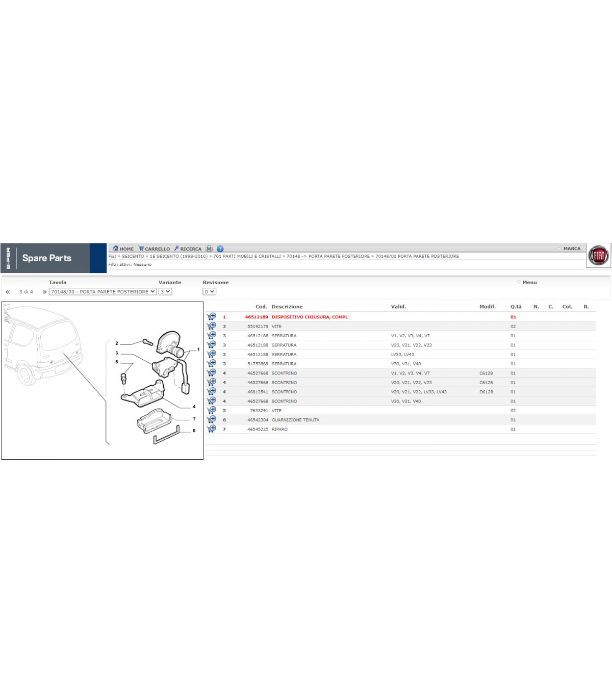Click the SEICENTO breadcrumb link
This screenshot has height=700, width=612.
[x=133, y=257]
